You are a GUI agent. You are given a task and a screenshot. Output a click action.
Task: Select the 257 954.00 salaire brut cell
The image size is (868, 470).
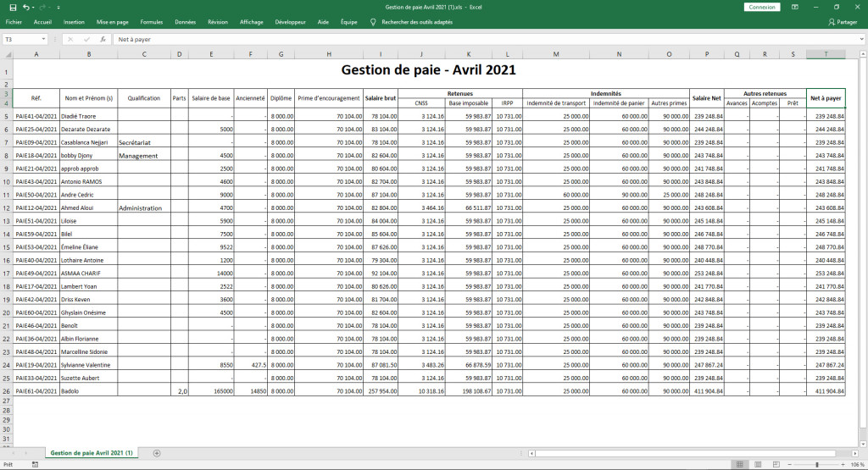tap(381, 391)
